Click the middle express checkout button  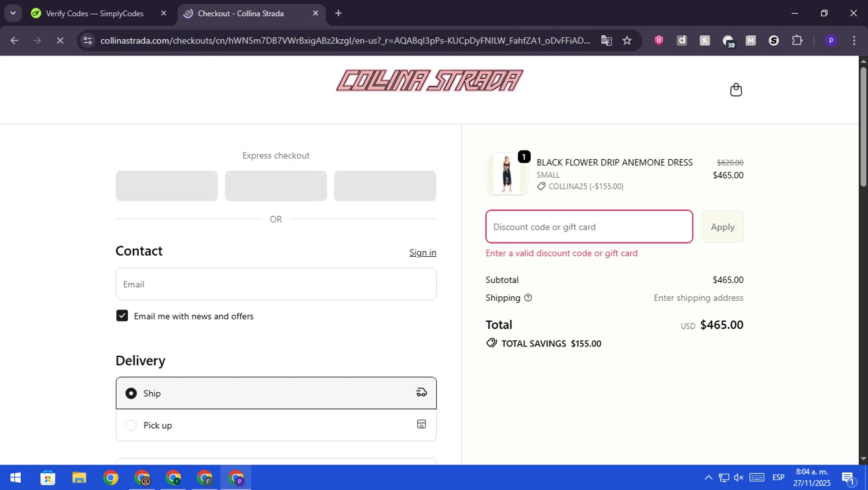(276, 186)
